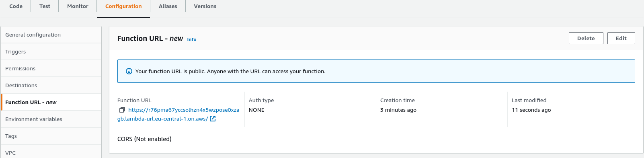Select Tags in the sidebar
This screenshot has width=644, height=158.
[51, 136]
